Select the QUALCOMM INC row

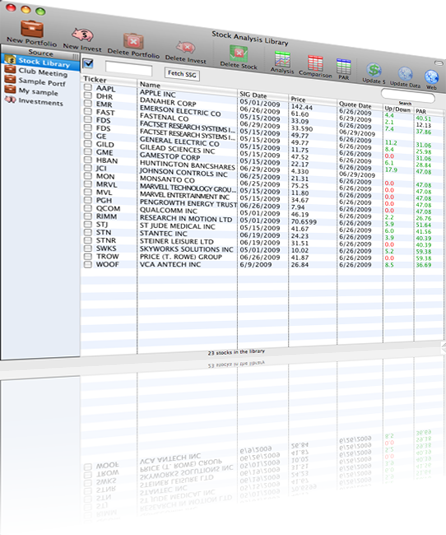pyautogui.click(x=168, y=211)
